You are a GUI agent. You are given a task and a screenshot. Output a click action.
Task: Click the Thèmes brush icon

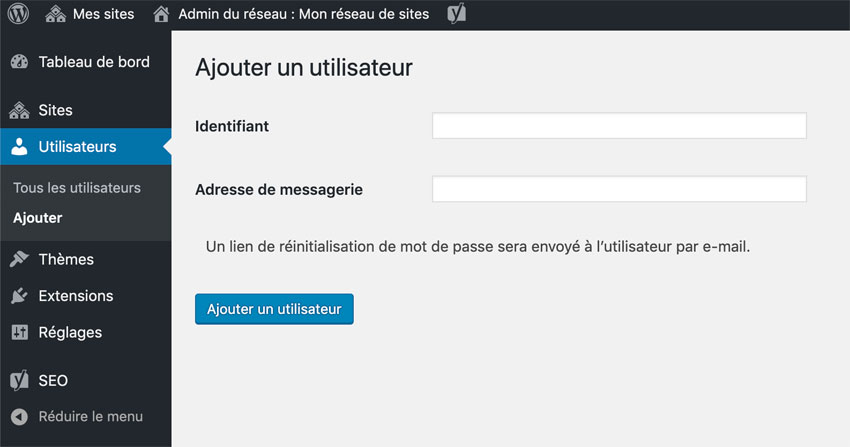point(20,259)
